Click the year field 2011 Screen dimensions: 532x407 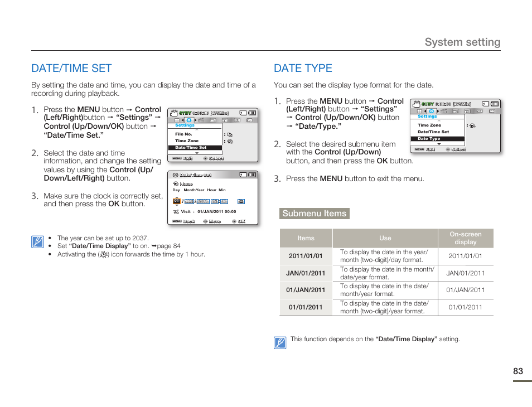click(x=203, y=201)
